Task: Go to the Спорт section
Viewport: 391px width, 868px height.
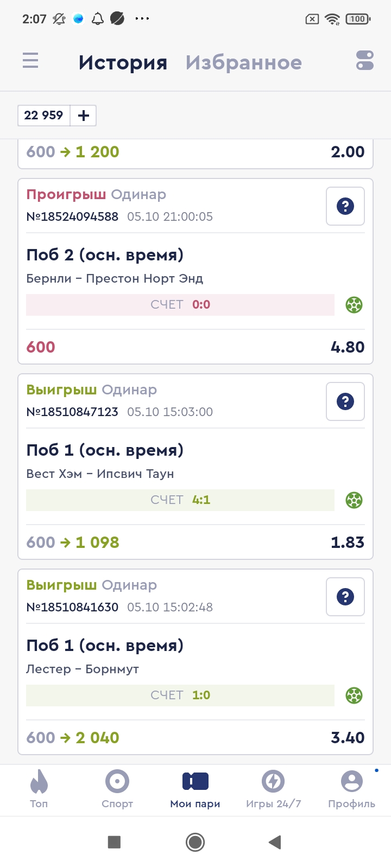Action: (117, 789)
